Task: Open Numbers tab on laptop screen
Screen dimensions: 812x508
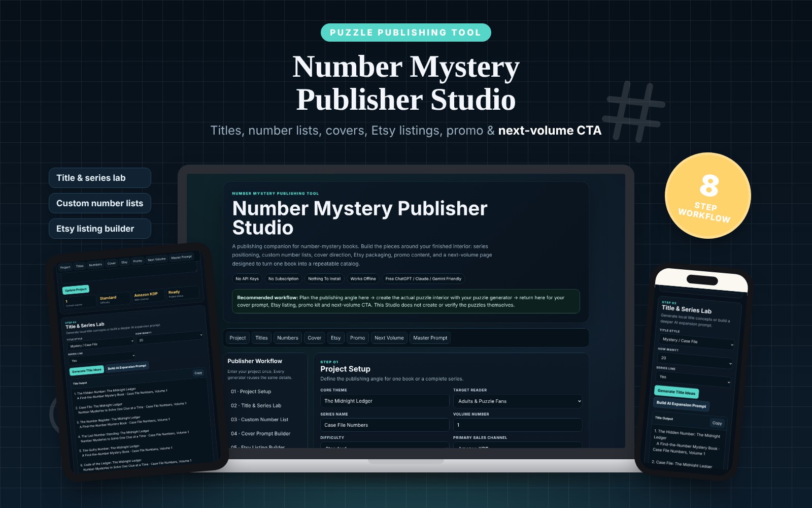Action: point(288,338)
